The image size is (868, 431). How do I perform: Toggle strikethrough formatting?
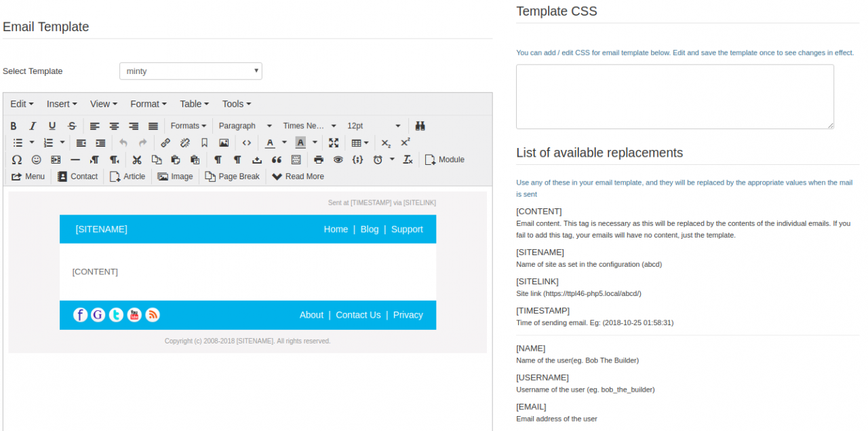pos(72,126)
